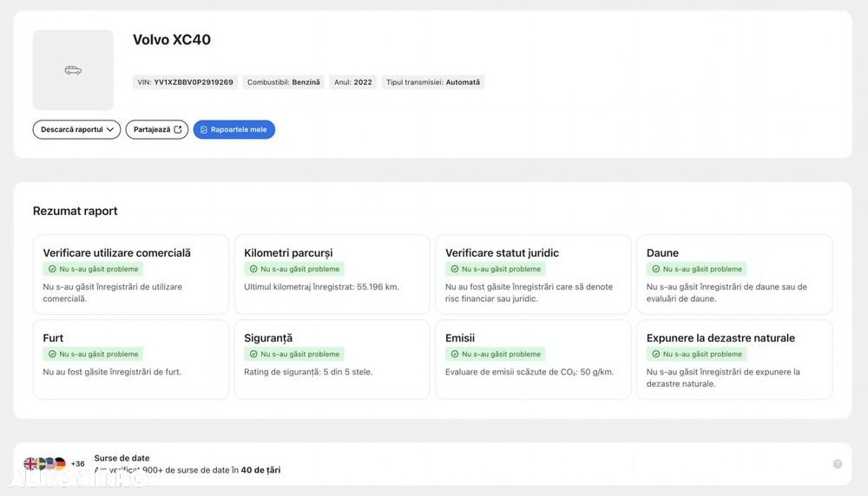Click checkmark icon under Furt

point(52,355)
